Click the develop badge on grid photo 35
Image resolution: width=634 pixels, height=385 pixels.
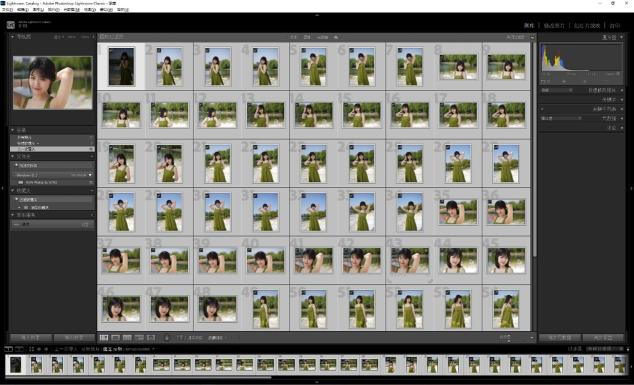[x=442, y=202]
